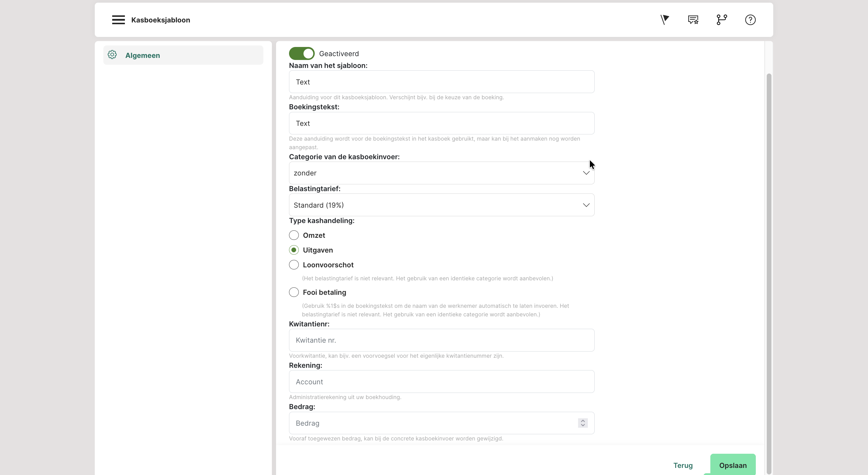Click the flag icon in header

(x=665, y=20)
